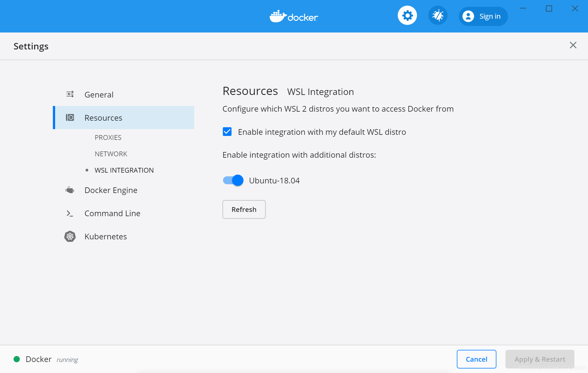Viewport: 588px width, 373px height.
Task: Select WSL Integration sub-menu item
Action: pos(124,170)
